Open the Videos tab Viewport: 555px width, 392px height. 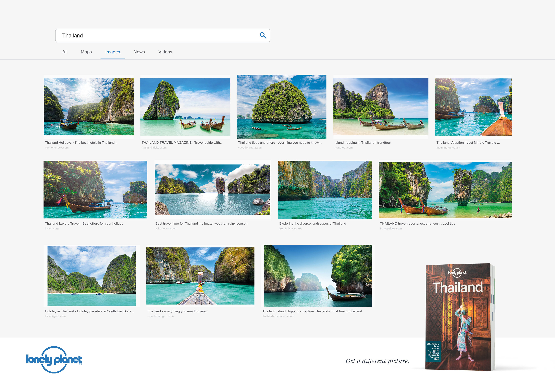165,52
